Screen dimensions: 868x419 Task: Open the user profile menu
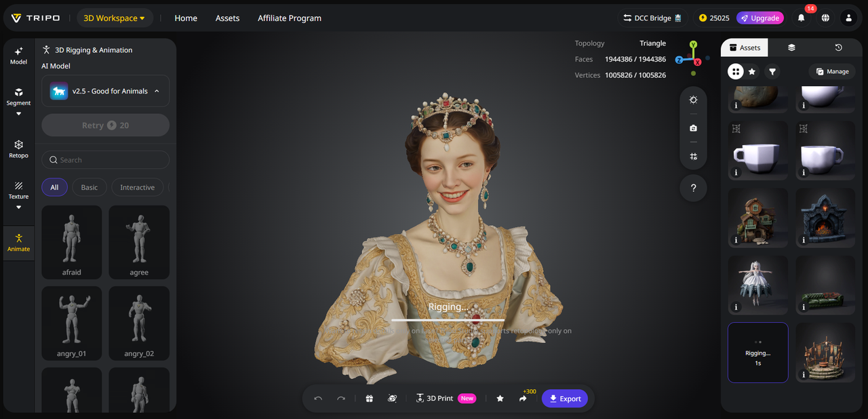tap(849, 18)
